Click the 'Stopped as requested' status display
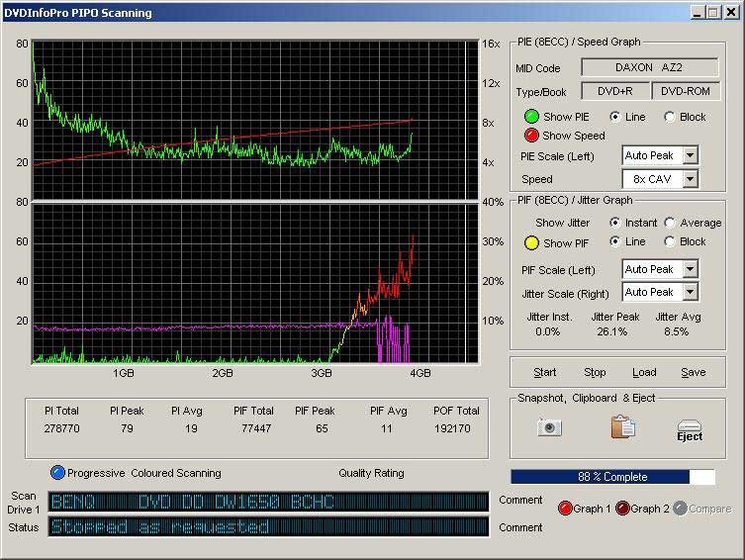The image size is (745, 560). click(268, 526)
